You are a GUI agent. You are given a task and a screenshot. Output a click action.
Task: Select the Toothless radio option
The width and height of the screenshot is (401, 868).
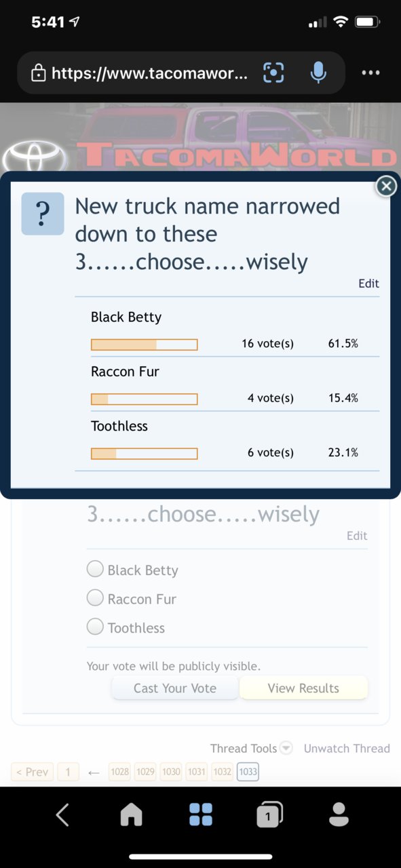(95, 627)
